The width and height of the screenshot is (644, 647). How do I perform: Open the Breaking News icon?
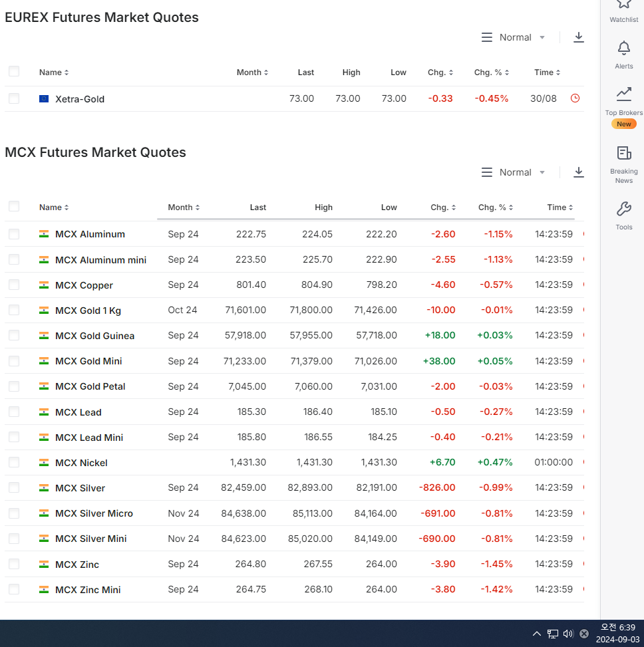pos(623,153)
